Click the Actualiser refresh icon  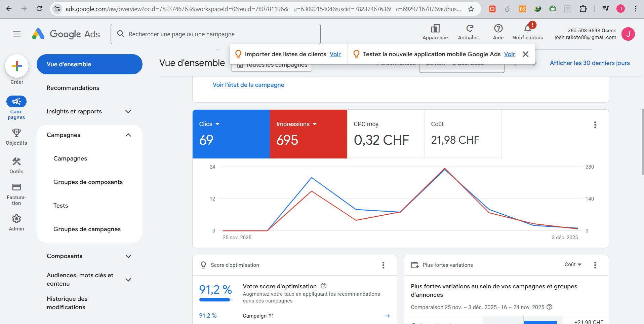[x=470, y=29]
